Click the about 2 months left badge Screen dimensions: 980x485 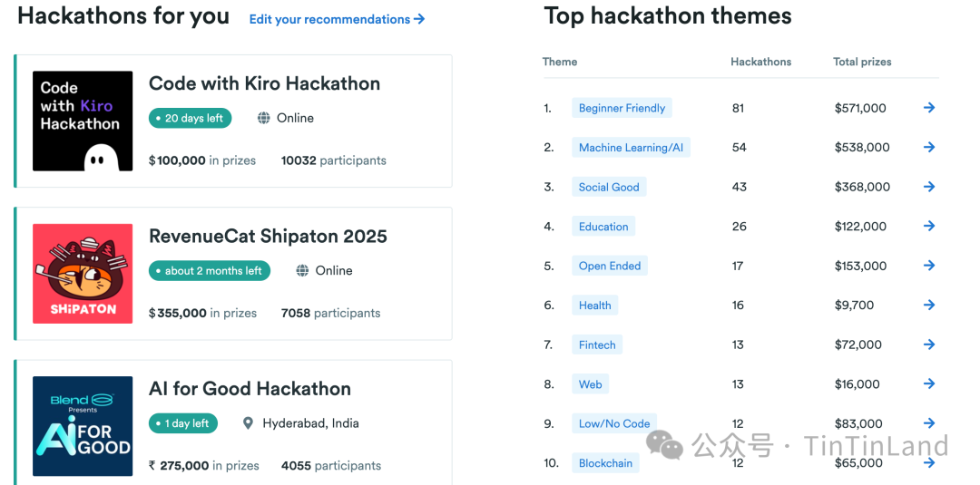pos(210,270)
